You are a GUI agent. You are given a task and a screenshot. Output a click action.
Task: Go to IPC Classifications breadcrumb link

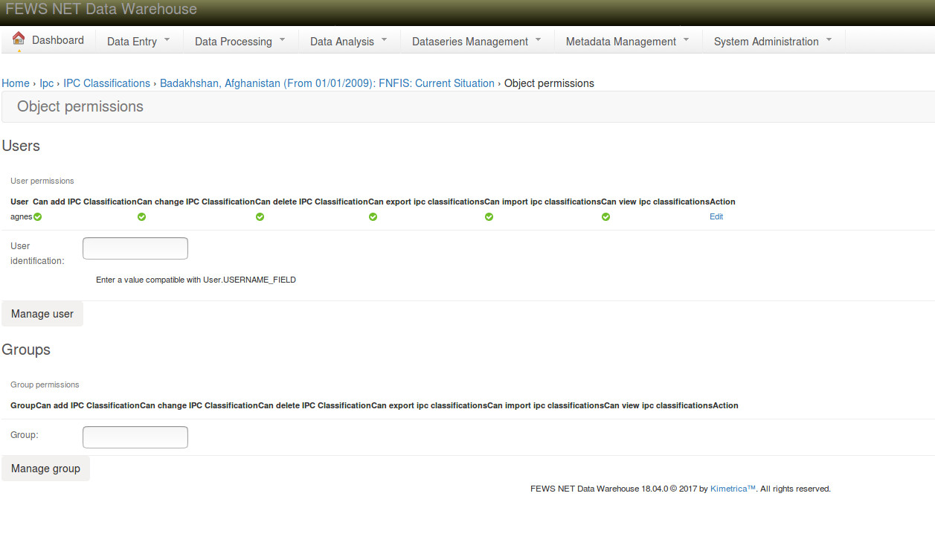pyautogui.click(x=106, y=83)
